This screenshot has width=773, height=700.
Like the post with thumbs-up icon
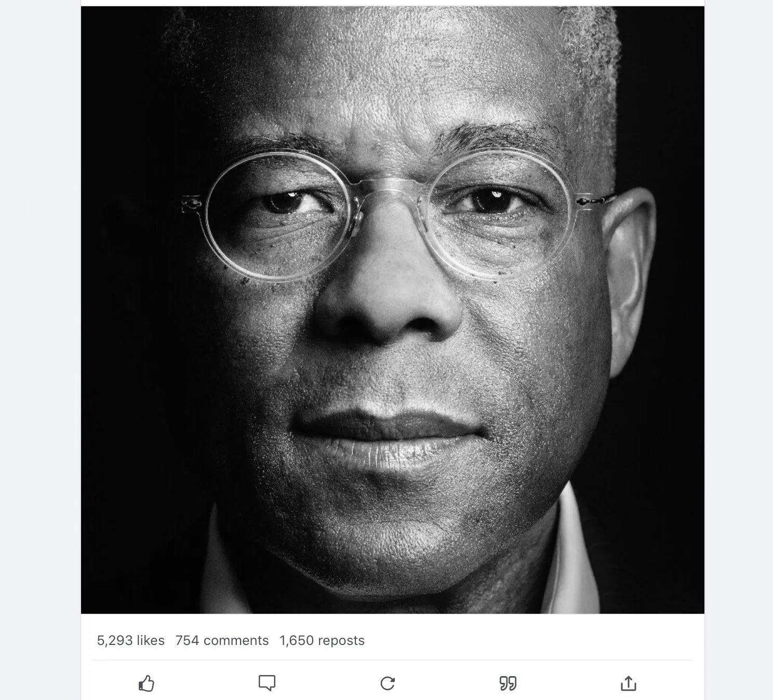tap(146, 683)
